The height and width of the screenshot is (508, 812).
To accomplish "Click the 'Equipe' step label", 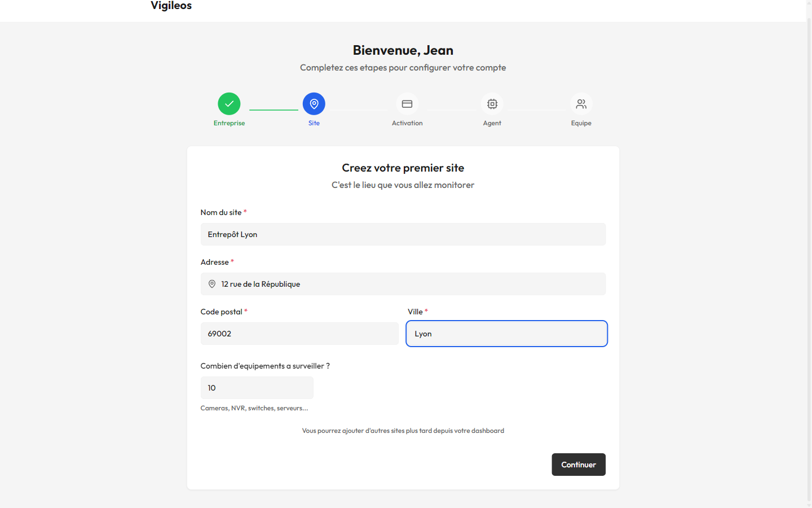I will click(x=581, y=123).
